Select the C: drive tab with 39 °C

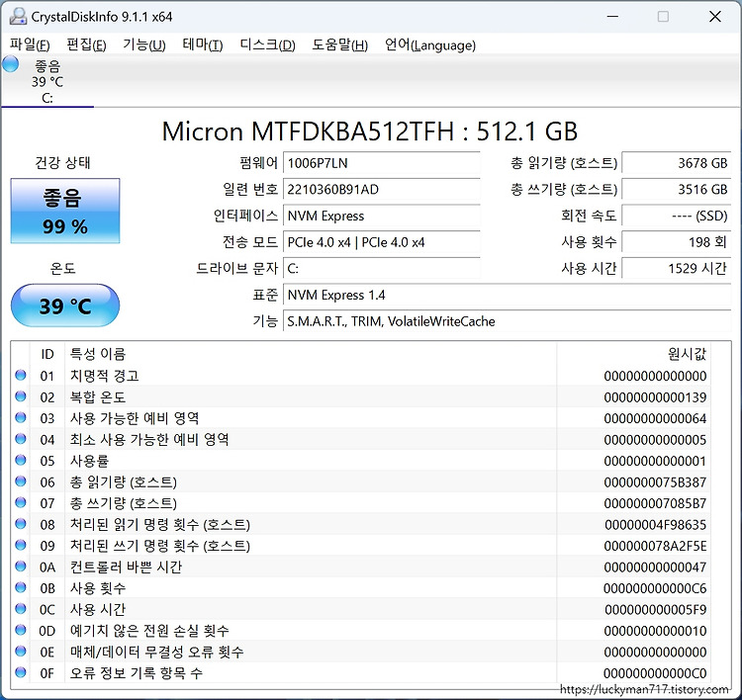tap(47, 82)
